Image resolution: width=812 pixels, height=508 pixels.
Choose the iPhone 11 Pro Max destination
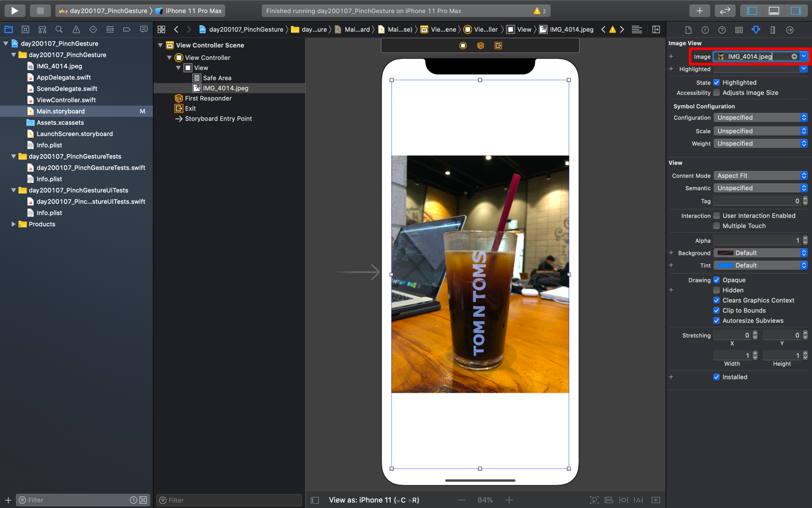coord(189,10)
